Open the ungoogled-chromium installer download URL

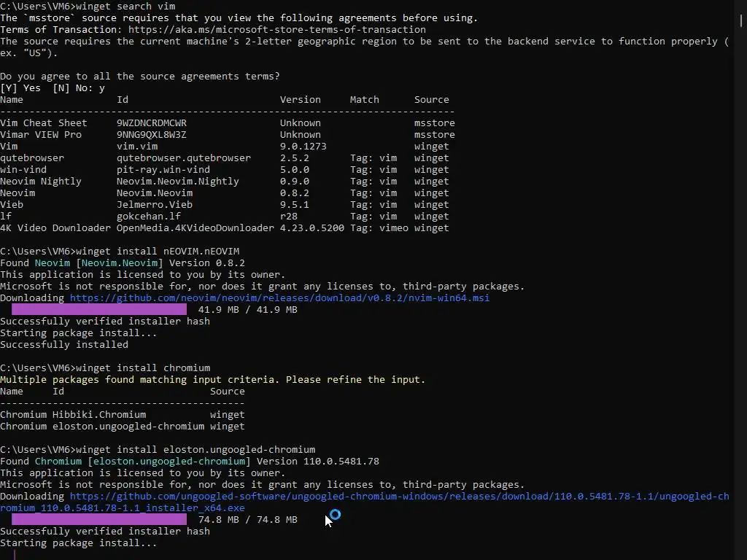point(365,502)
